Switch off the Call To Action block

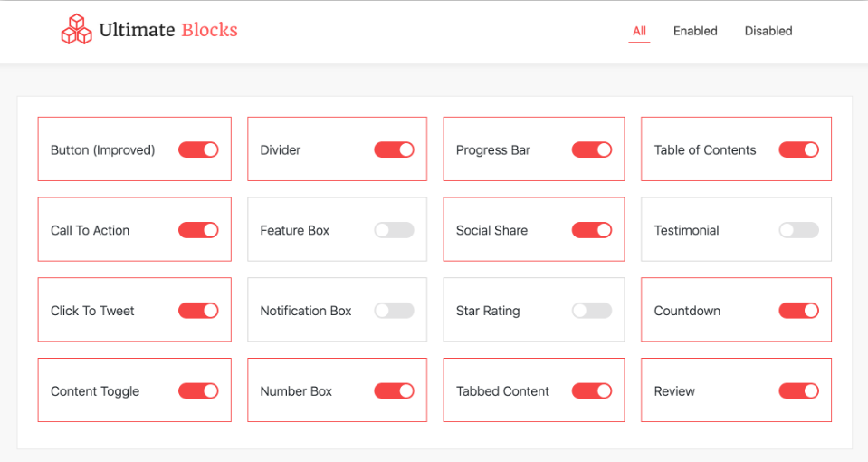tap(198, 230)
